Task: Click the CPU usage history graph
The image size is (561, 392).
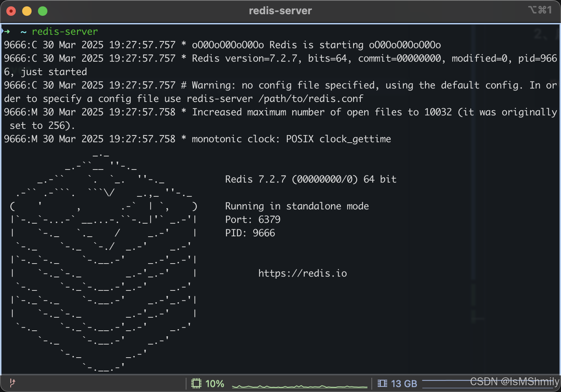Action: click(x=300, y=386)
